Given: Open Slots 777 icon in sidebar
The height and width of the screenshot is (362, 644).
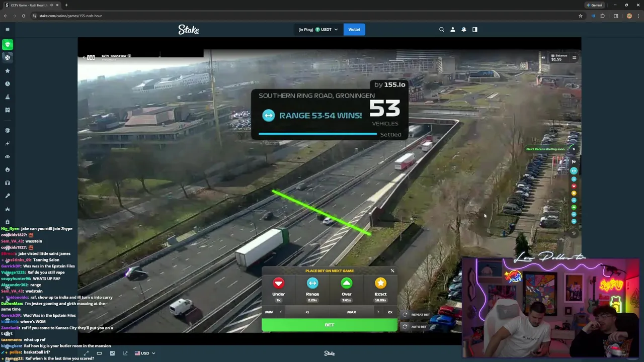Looking at the screenshot, I should 8,156.
